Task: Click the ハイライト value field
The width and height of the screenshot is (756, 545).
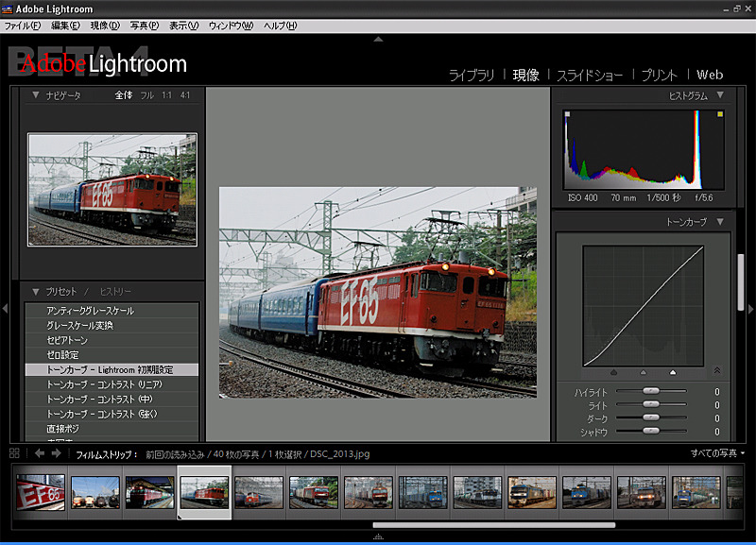Action: click(x=717, y=392)
